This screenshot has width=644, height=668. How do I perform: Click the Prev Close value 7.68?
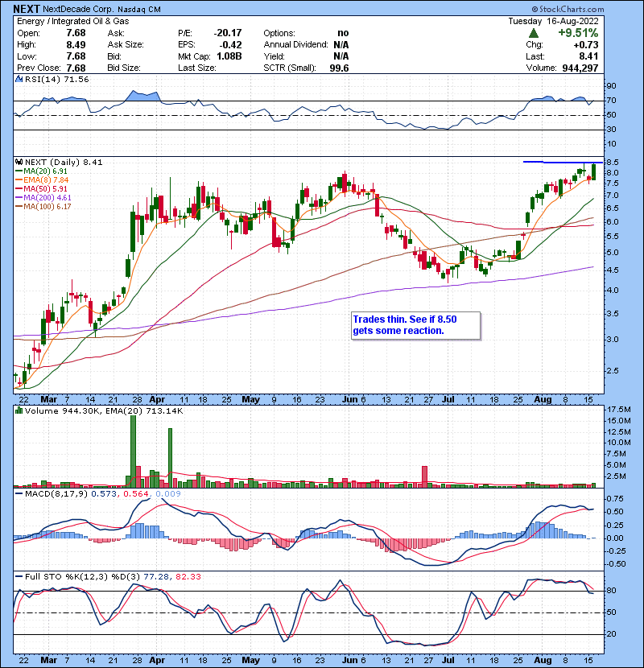(x=76, y=68)
